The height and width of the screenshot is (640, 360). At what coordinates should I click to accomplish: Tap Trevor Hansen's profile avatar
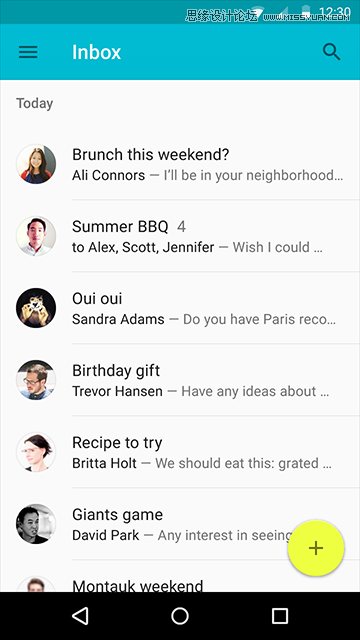36,380
